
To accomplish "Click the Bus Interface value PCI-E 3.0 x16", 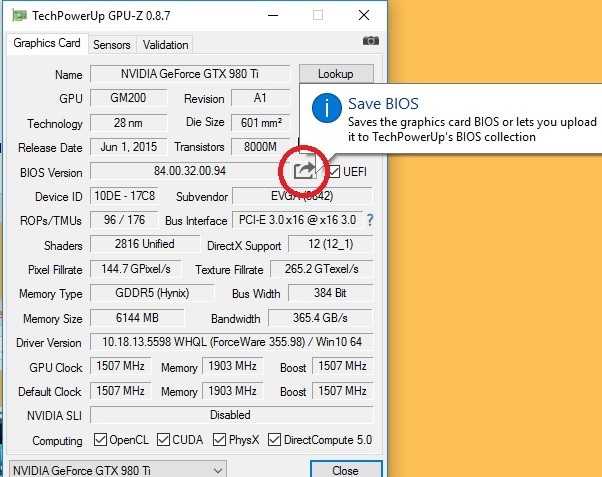I will 298,220.
